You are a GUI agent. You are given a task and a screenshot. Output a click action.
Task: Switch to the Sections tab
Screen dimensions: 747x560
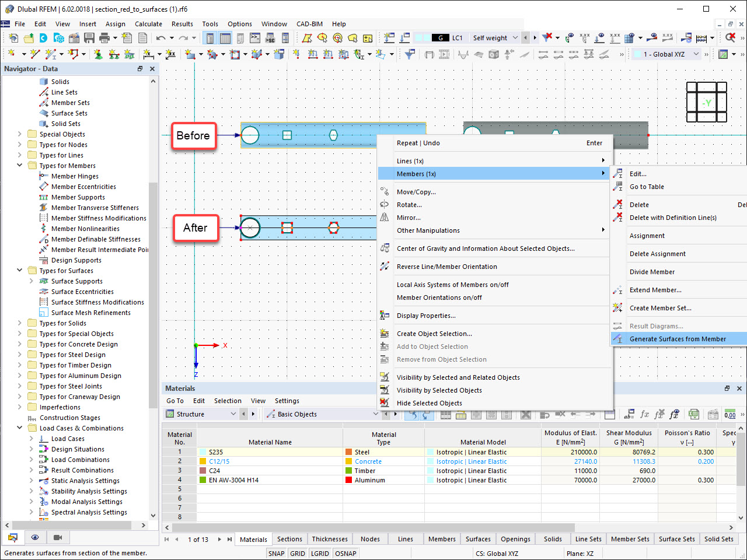pyautogui.click(x=289, y=538)
